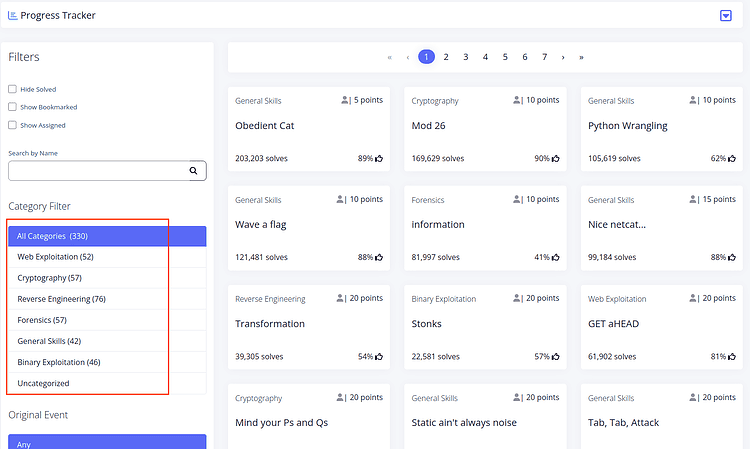Go to page 3
The height and width of the screenshot is (449, 750).
coord(465,57)
